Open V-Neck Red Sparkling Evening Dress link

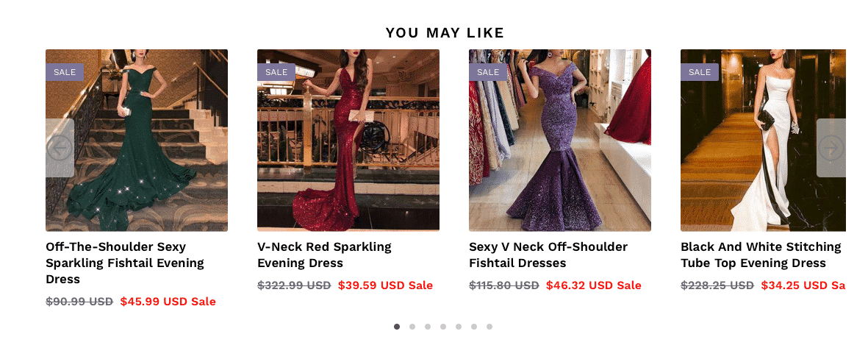click(x=324, y=255)
